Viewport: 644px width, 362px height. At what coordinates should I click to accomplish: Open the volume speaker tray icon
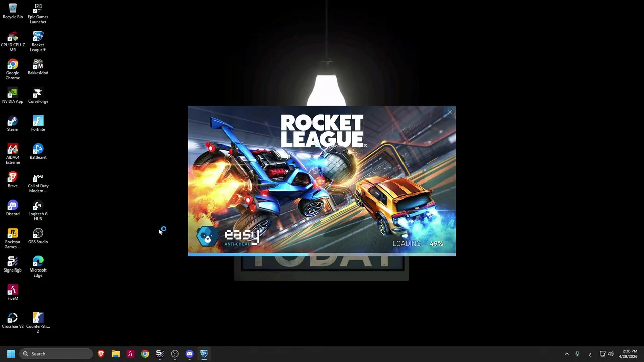[611, 354]
